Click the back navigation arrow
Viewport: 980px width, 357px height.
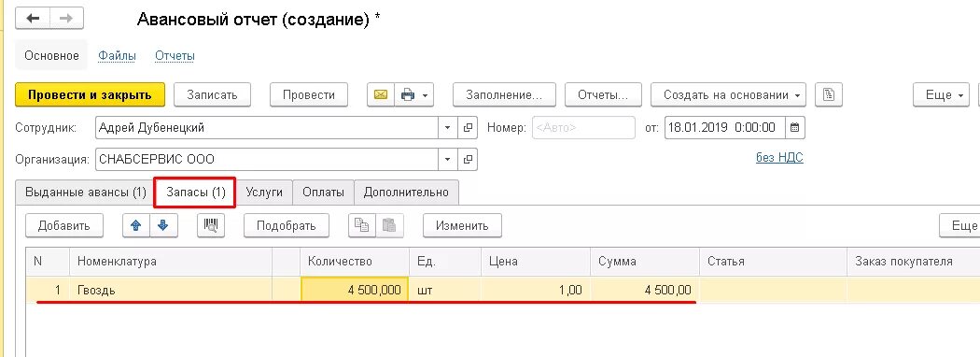(32, 18)
